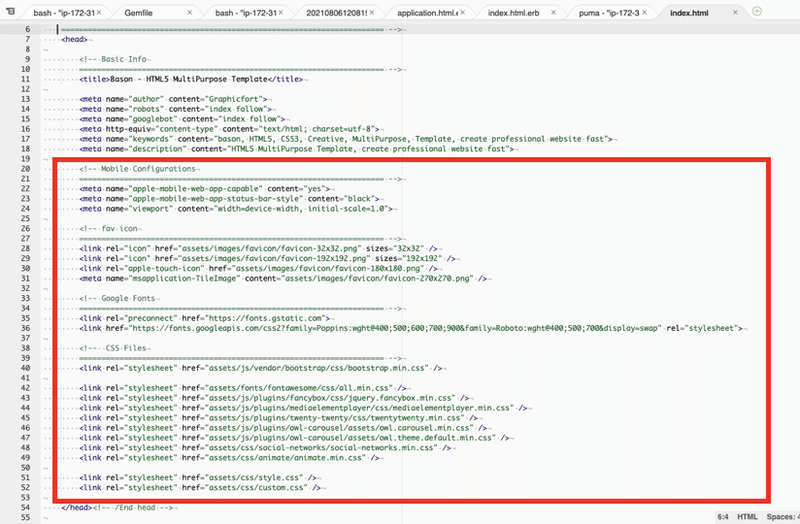Viewport: 800px width, 524px height.
Task: Click the viewport meta tag line
Action: [236, 209]
